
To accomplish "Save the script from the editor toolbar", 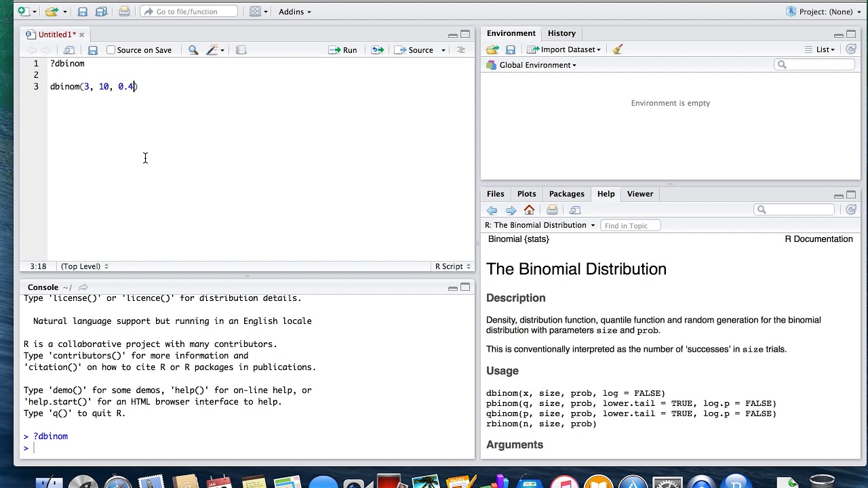I will coord(93,50).
